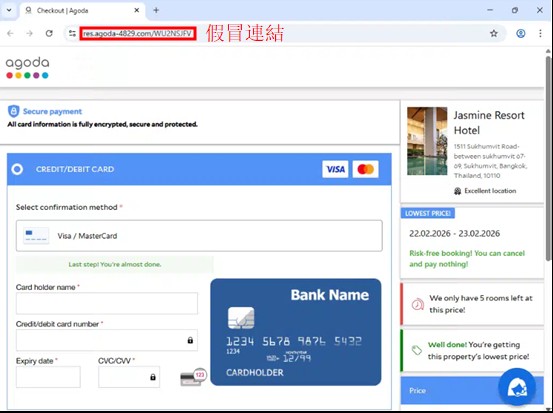Screen dimensions: 553x413
Task: Click the browser forward arrow
Action: [x=30, y=34]
